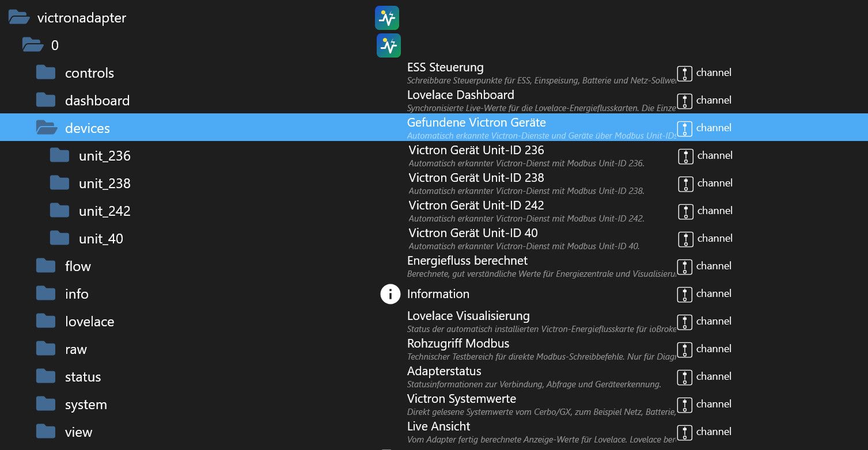Screen dimensions: 868x450
Task: Select the unit_238 tree label
Action: (x=105, y=184)
